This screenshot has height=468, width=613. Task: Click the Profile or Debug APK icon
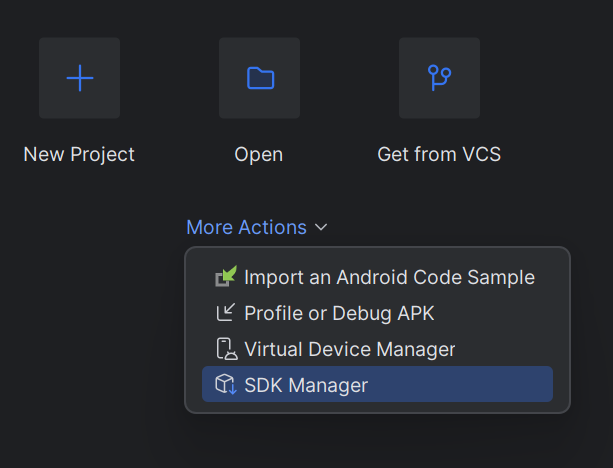pos(226,313)
